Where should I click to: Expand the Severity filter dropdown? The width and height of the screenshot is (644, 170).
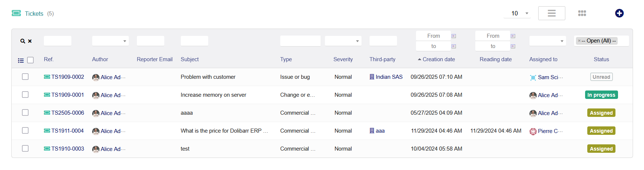tap(343, 41)
